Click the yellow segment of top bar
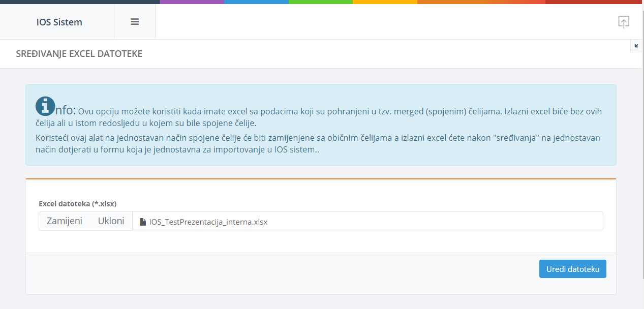The image size is (644, 309). 384,2
